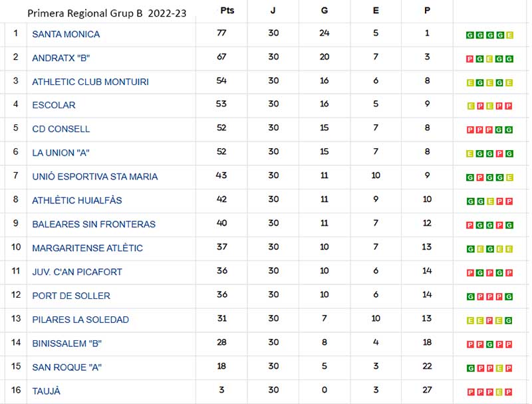Image resolution: width=532 pixels, height=404 pixels.
Task: Open the SANTA MONICA team link
Action: [66, 35]
